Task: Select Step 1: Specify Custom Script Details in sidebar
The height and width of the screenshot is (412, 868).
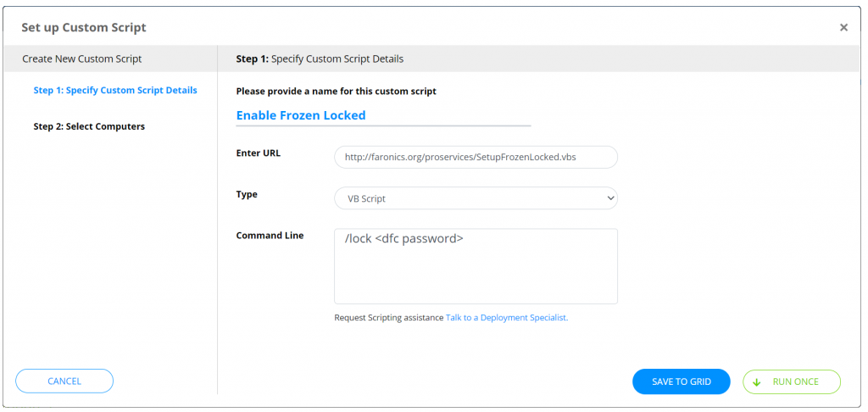Action: pyautogui.click(x=115, y=91)
